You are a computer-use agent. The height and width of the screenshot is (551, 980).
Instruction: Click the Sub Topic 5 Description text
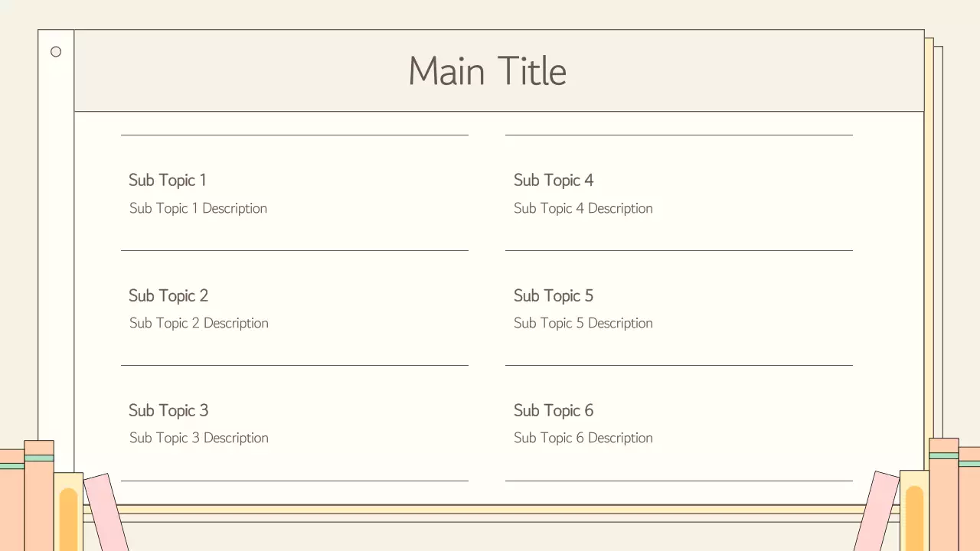click(x=583, y=323)
